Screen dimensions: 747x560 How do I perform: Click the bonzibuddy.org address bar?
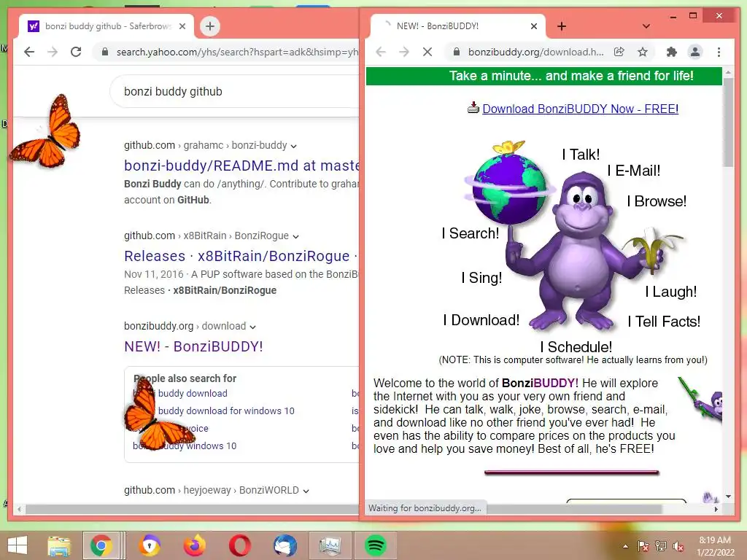pos(535,52)
